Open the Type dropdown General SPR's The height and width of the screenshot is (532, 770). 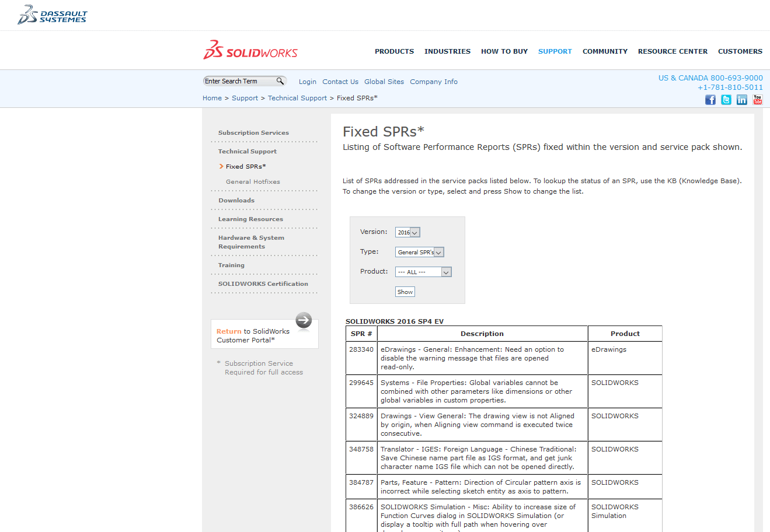click(x=420, y=252)
